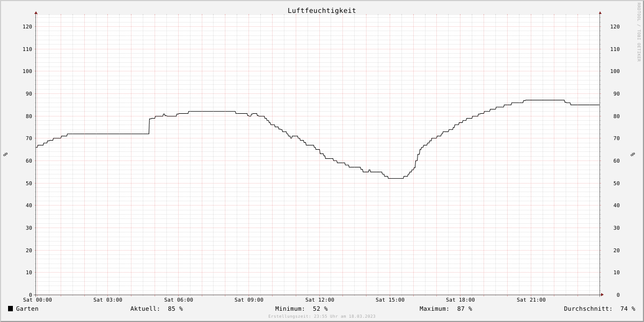Click the Sat 06:00 time label
The image size is (644, 322).
pyautogui.click(x=179, y=300)
